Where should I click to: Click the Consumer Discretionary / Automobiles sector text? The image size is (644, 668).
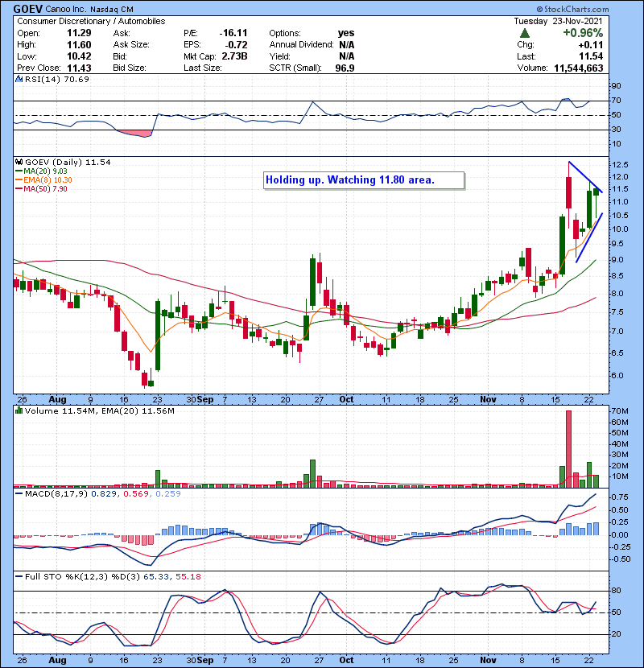tap(91, 21)
